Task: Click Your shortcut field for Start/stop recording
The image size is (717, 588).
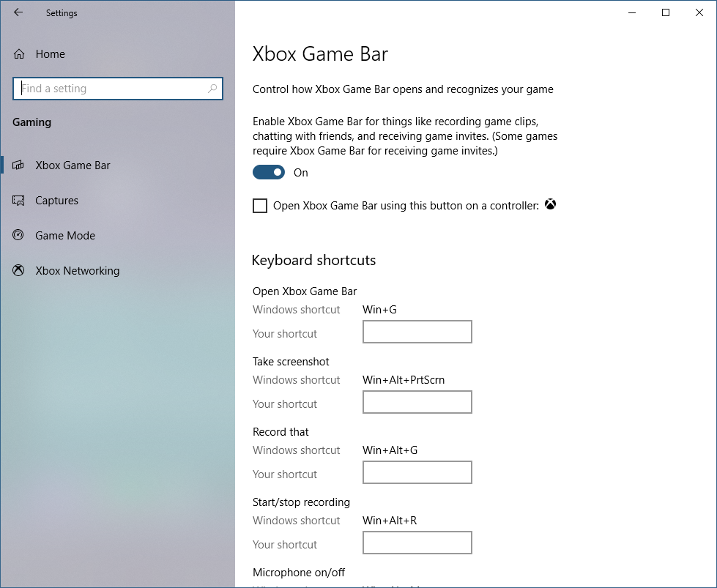Action: (417, 543)
